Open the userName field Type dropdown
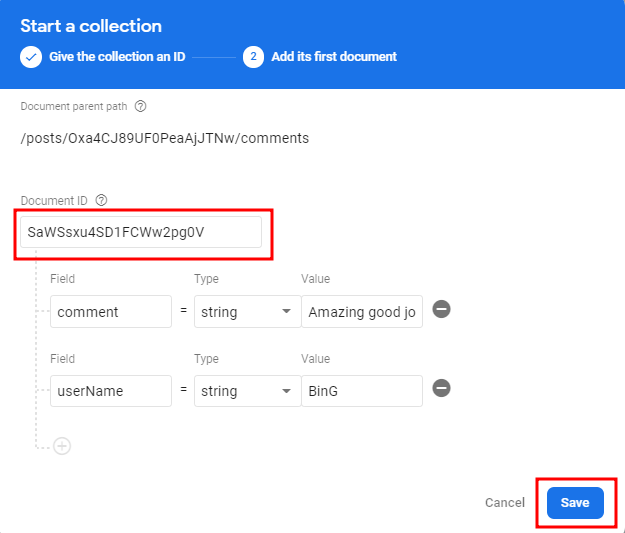Viewport: 625px width, 533px height. tap(247, 391)
